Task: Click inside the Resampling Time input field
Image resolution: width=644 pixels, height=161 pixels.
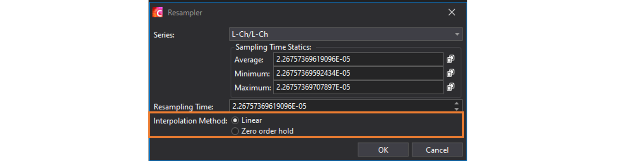Action: [342, 106]
